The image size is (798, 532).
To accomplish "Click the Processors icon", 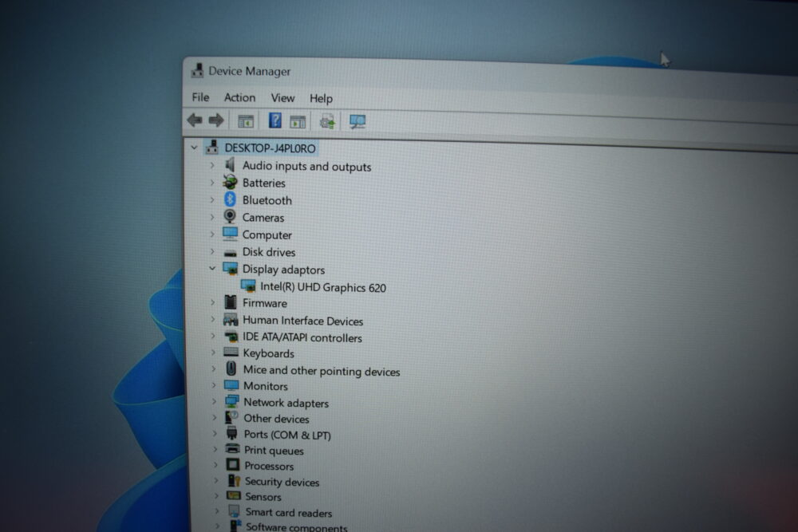I will 232,464.
